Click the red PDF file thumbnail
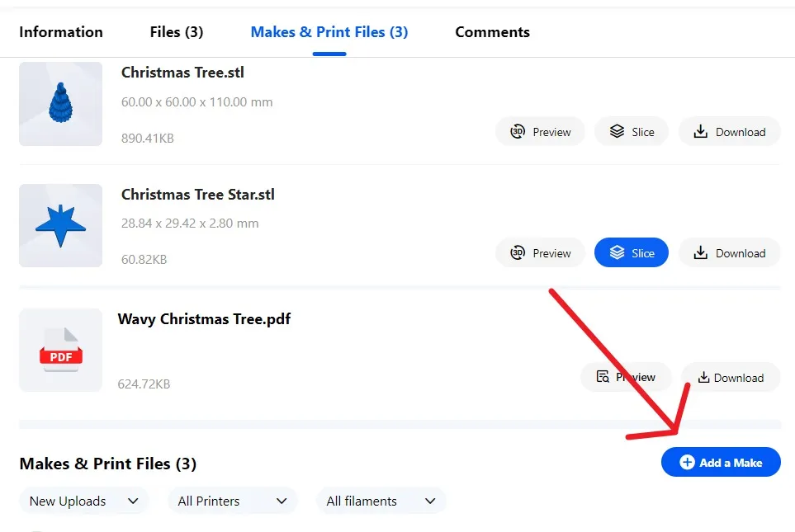The image size is (795, 532). click(61, 350)
